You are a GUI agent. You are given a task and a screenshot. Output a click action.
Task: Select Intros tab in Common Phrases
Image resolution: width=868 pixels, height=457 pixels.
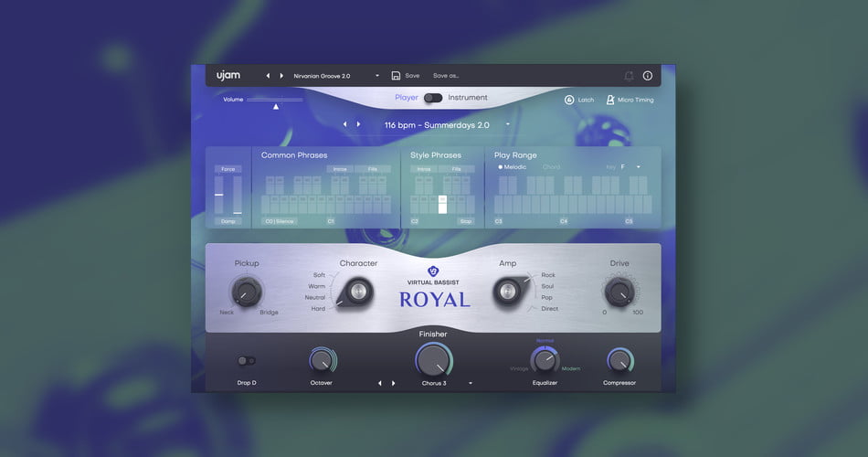[x=340, y=169]
